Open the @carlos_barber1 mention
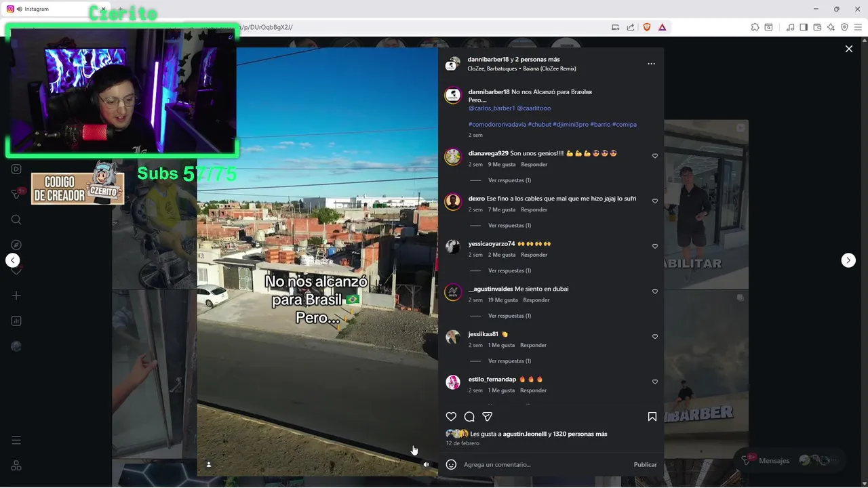 point(492,108)
